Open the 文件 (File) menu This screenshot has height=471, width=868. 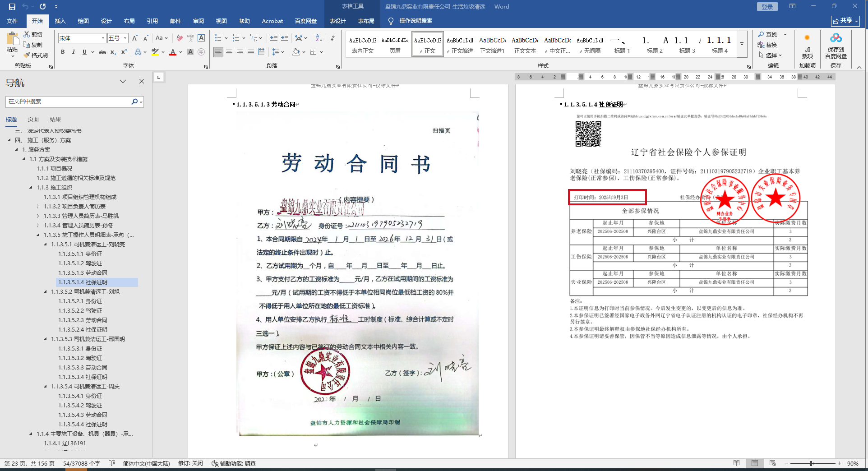tap(12, 21)
